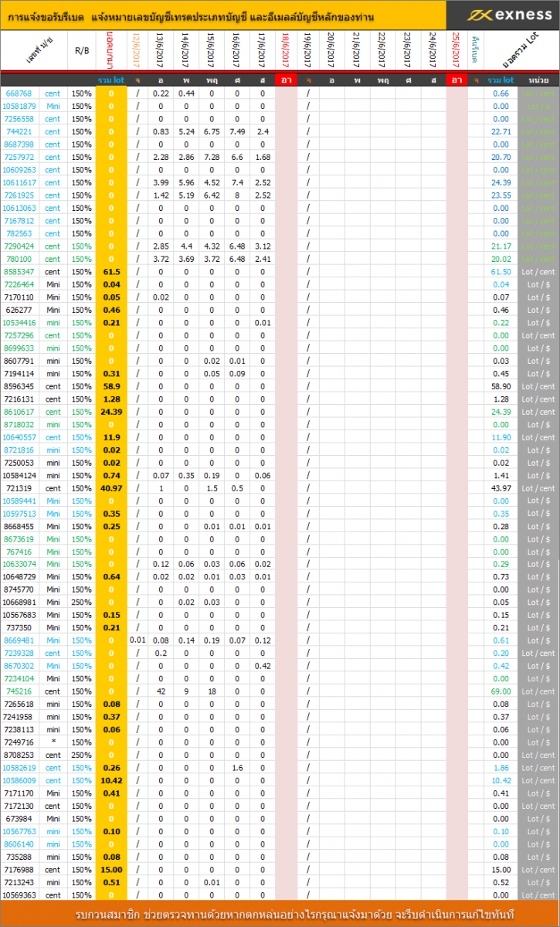
Task: Click the 22.71 total lot value
Action: tap(501, 131)
